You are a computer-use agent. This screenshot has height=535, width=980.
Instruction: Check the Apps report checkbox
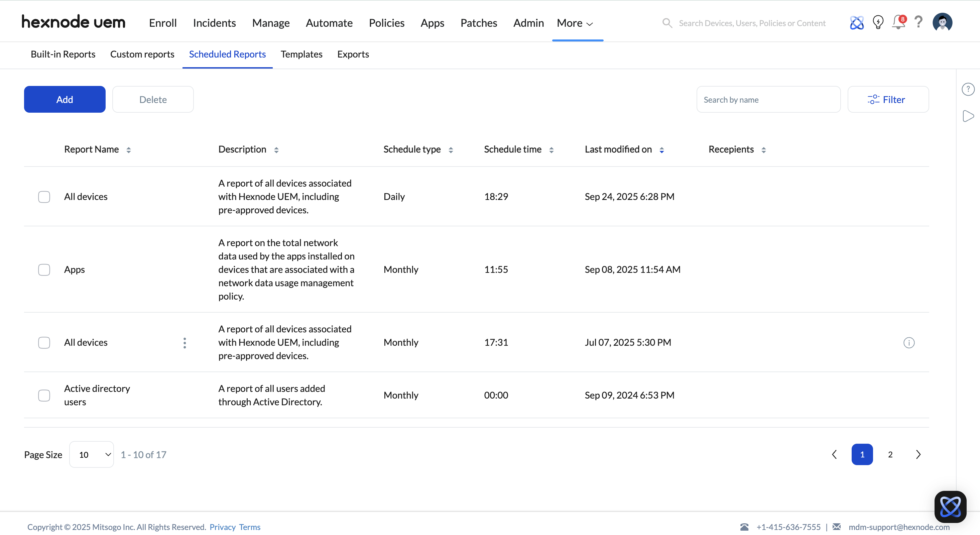(44, 270)
